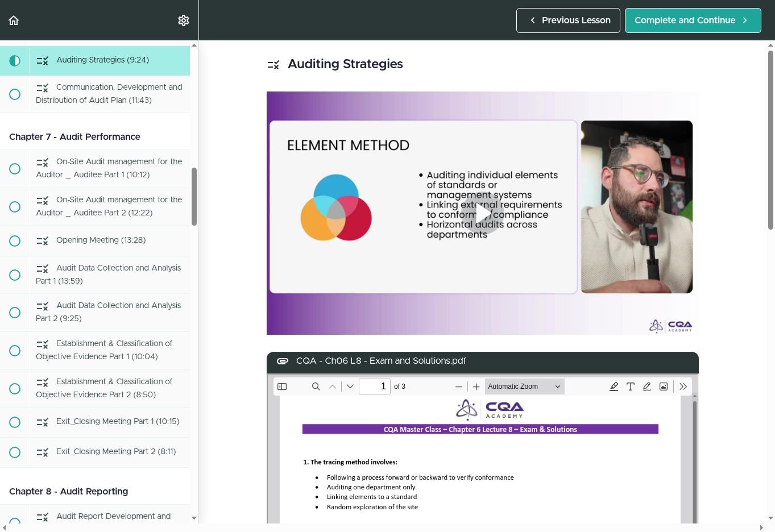Image resolution: width=775 pixels, height=532 pixels.
Task: Open Auditing Strategies (9:24) lesson in sidebar
Action: [x=95, y=60]
